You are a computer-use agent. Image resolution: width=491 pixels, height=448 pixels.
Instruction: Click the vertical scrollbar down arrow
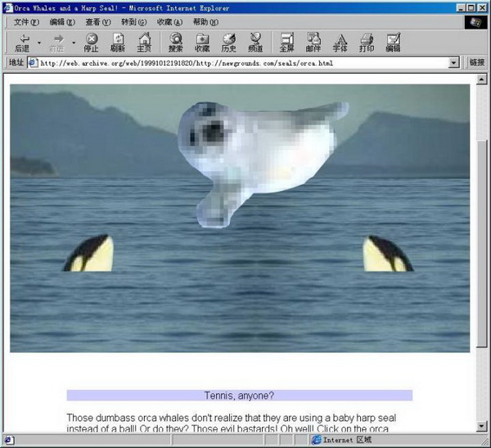coord(481,426)
